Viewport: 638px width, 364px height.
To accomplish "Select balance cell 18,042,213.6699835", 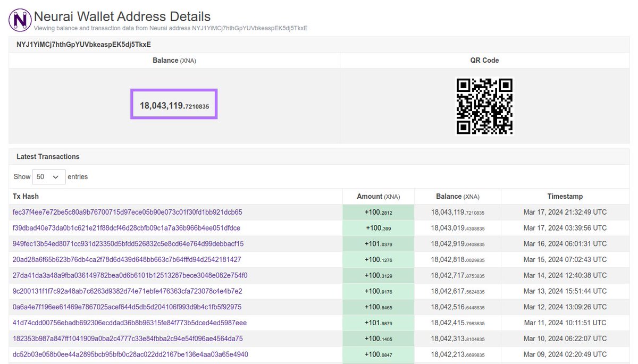I will pyautogui.click(x=458, y=354).
